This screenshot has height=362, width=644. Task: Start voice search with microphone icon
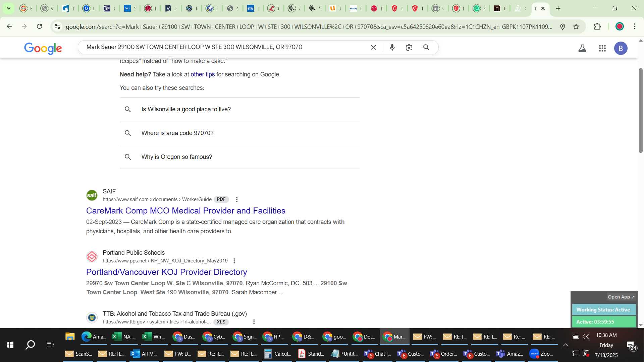[x=392, y=47]
